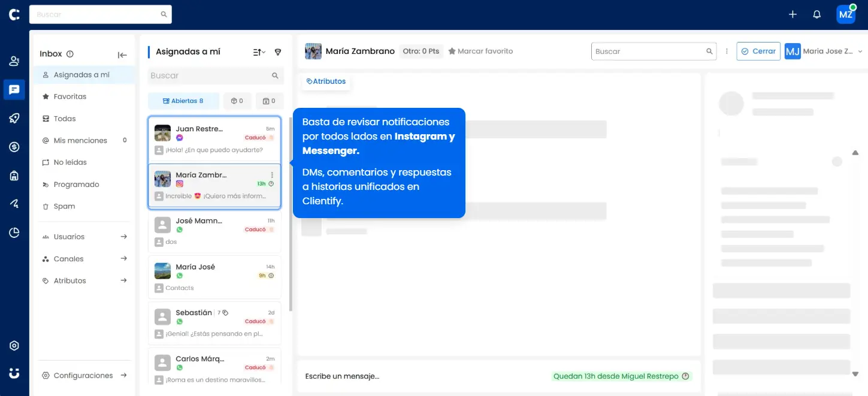
Task: Collapse the Inbox sidebar with arrow icon
Action: click(122, 55)
